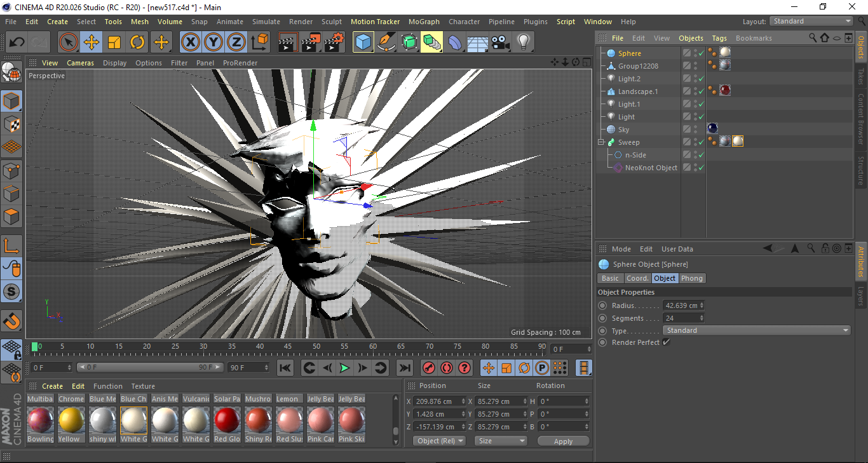Click Create in the Material Manager
The image size is (868, 463).
52,386
